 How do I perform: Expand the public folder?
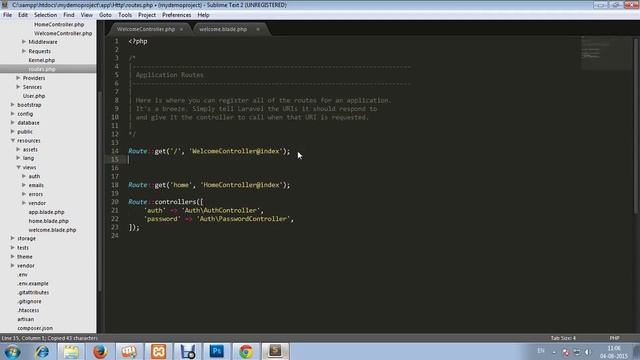point(13,131)
